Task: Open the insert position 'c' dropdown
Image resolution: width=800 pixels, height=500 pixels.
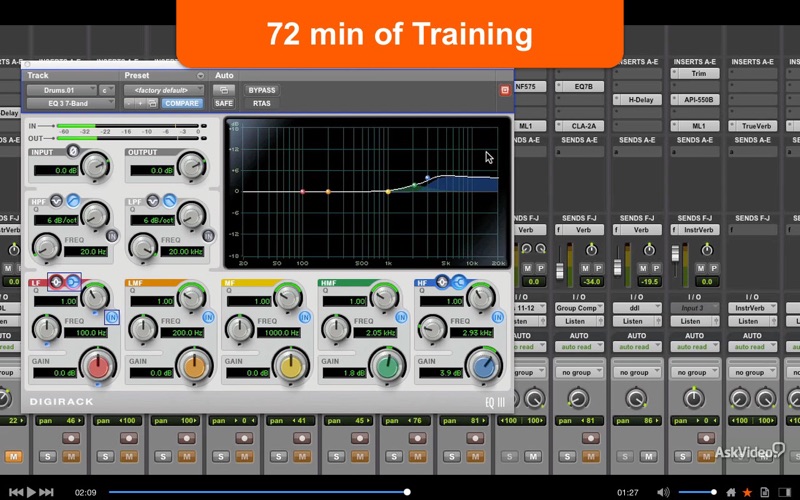Action: (107, 90)
